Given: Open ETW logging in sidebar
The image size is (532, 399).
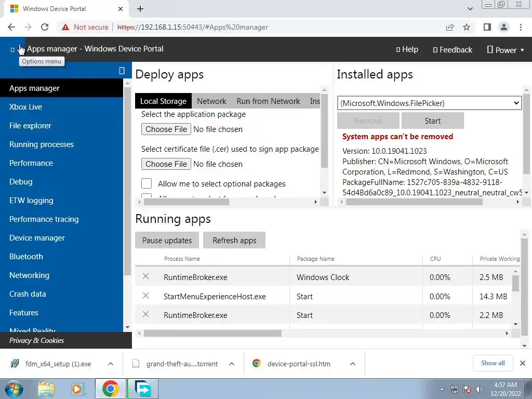Looking at the screenshot, I should tap(61, 201).
